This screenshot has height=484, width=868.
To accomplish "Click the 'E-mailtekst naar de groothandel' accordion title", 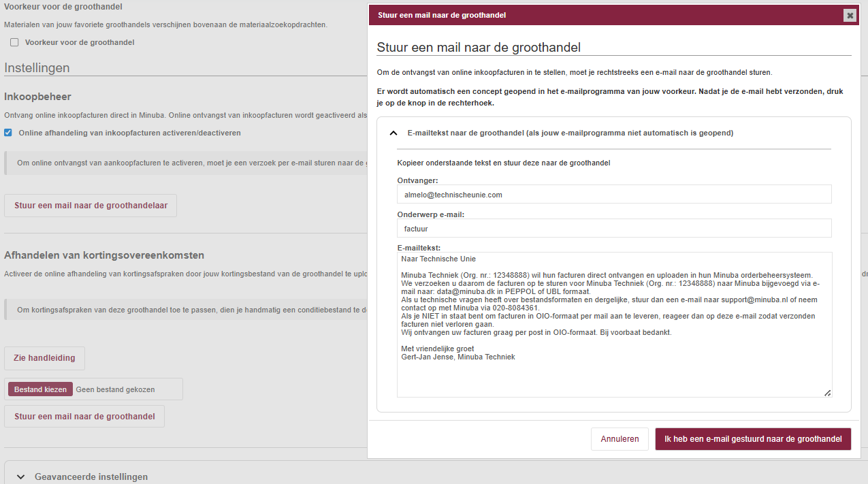I will pyautogui.click(x=570, y=133).
